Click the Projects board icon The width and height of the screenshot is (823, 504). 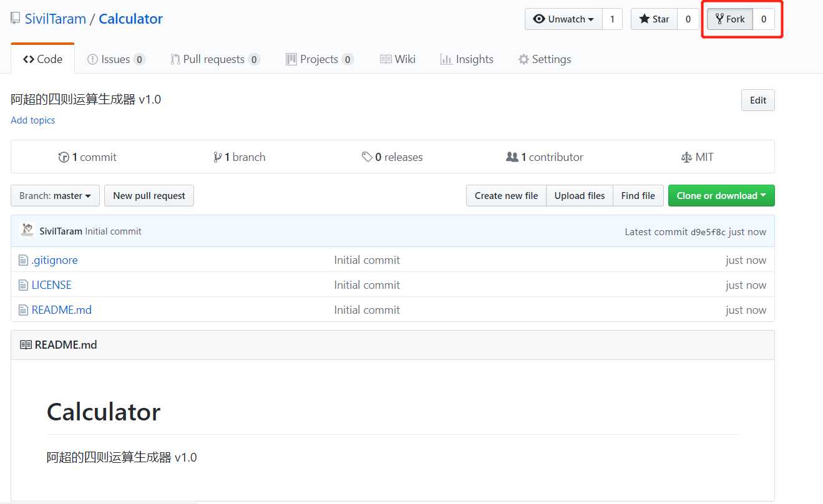click(291, 59)
